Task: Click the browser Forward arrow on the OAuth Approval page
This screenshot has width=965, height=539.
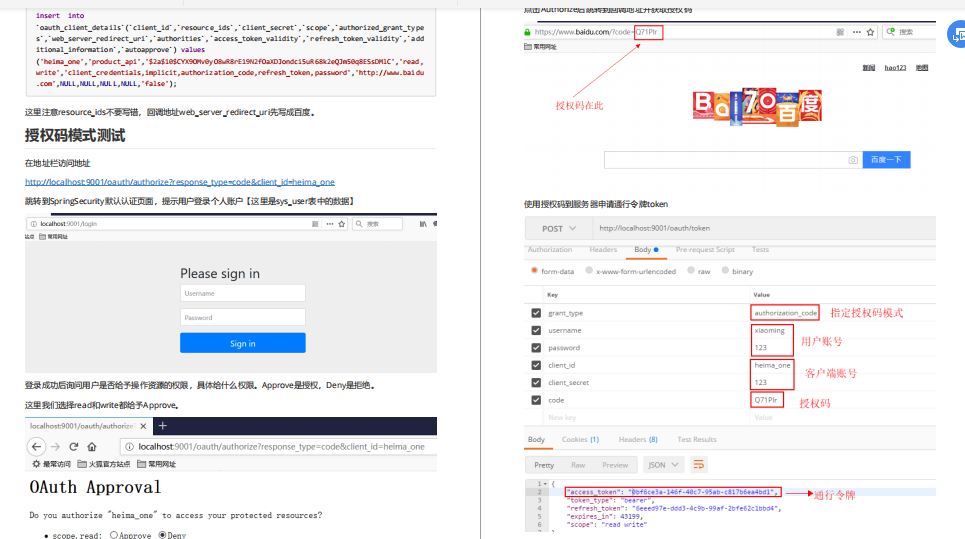Action: 55,447
